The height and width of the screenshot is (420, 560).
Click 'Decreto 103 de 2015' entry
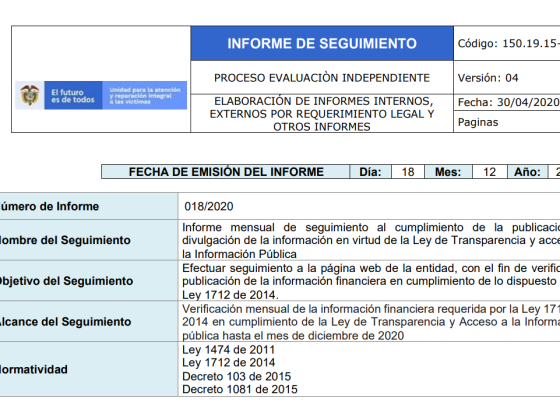pos(236,376)
